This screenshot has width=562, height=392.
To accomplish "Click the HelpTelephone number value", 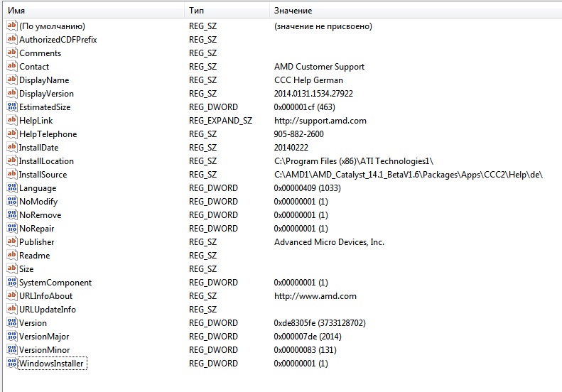I will tap(298, 134).
